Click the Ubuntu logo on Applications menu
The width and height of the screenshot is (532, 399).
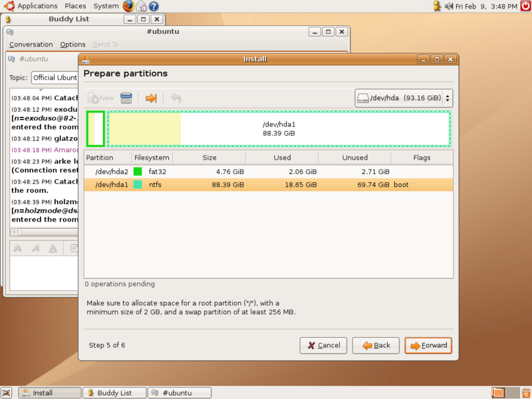[9, 6]
